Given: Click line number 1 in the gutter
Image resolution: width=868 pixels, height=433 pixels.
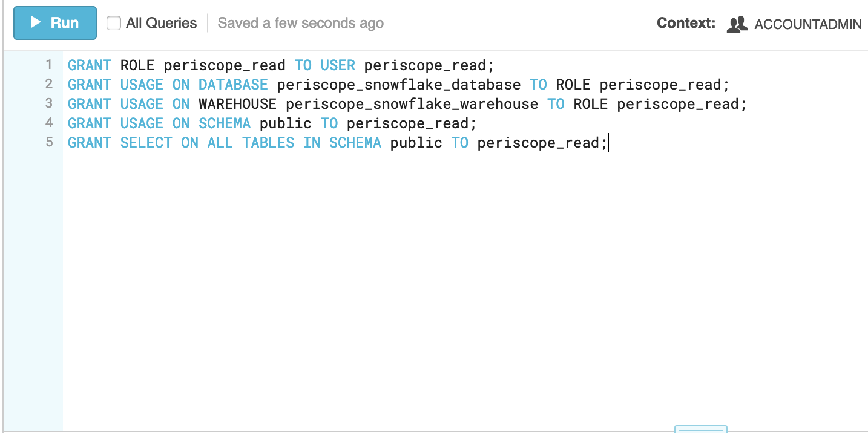Looking at the screenshot, I should click(49, 64).
